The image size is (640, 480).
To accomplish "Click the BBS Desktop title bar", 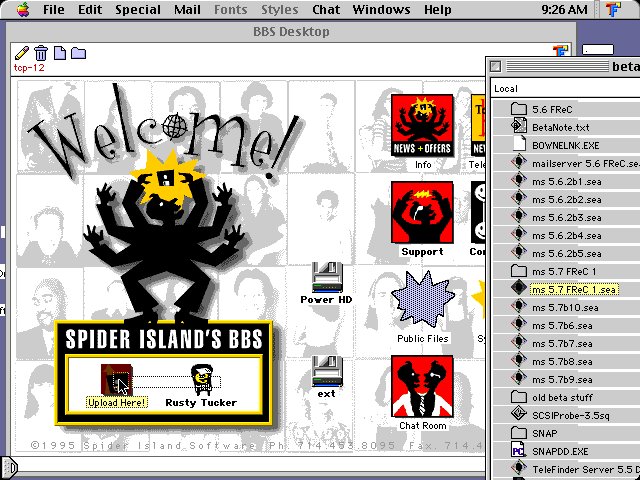I will pyautogui.click(x=291, y=31).
